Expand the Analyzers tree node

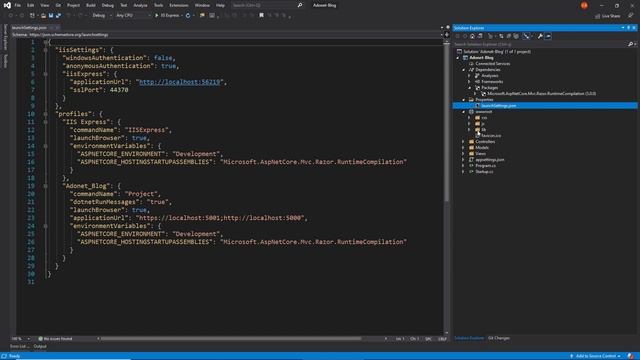pyautogui.click(x=469, y=76)
